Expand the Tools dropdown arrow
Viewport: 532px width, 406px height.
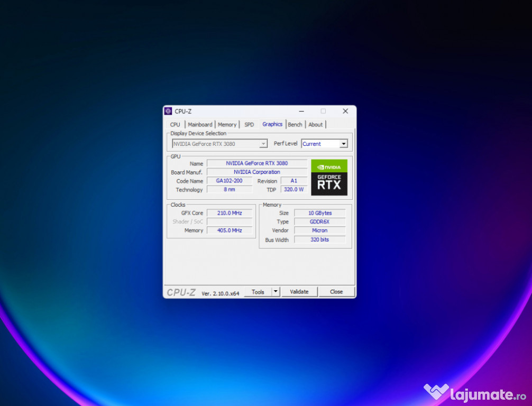tap(276, 292)
